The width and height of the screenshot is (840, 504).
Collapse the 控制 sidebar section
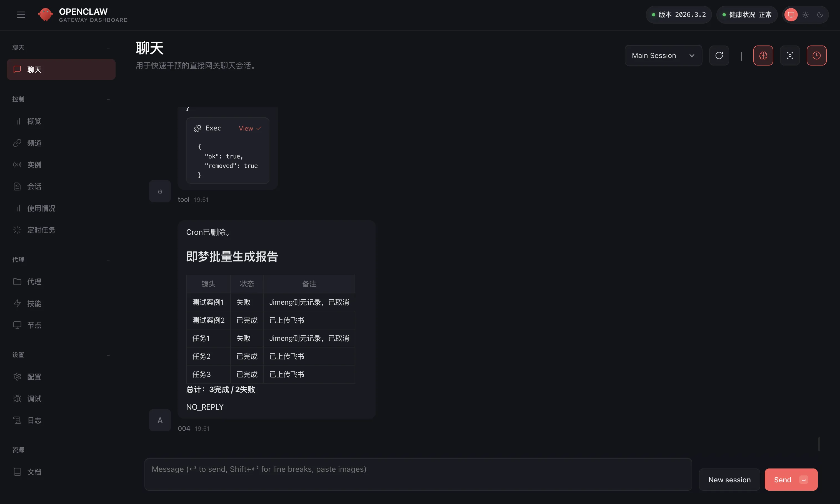pos(108,99)
